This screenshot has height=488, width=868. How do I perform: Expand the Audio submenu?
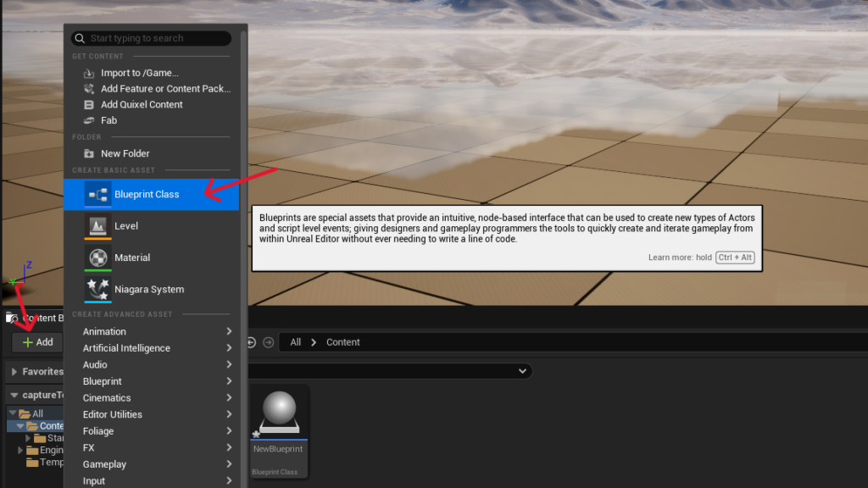click(x=151, y=364)
